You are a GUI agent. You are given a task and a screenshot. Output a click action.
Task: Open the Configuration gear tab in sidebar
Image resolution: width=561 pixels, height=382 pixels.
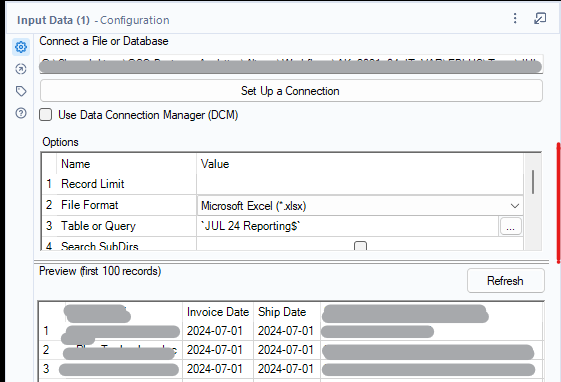coord(21,47)
